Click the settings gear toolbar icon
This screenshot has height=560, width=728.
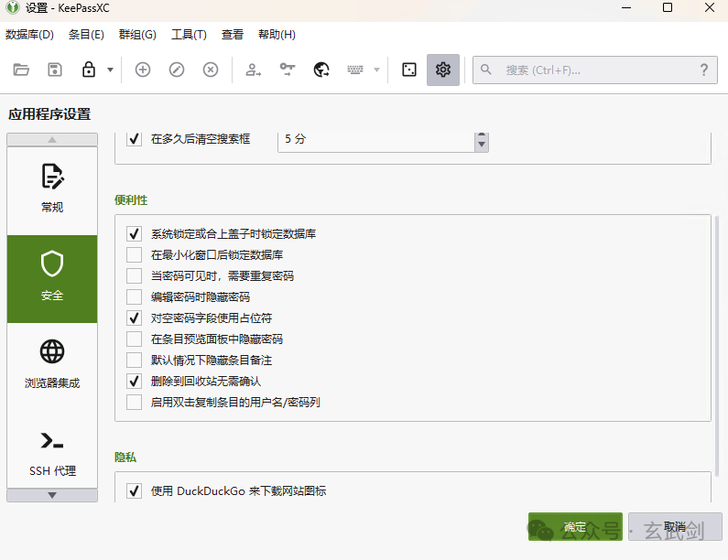tap(443, 70)
